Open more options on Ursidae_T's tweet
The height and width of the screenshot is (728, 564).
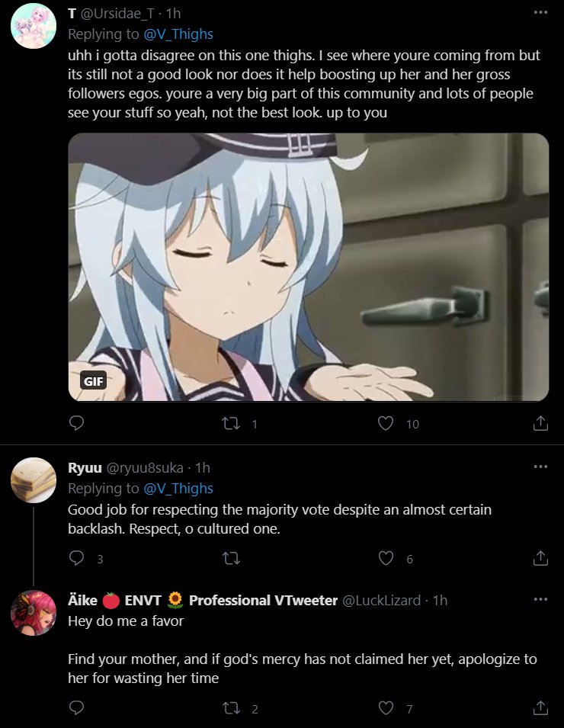540,12
